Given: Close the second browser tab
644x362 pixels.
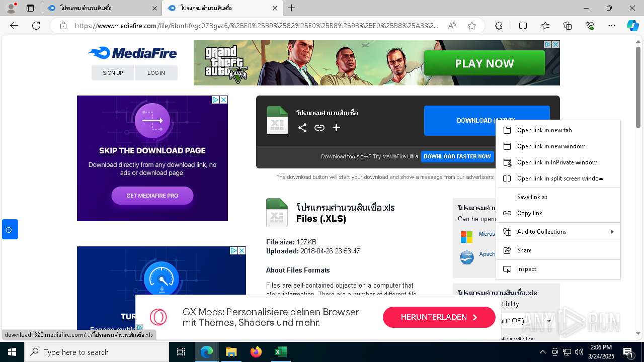Looking at the screenshot, I should tap(274, 8).
